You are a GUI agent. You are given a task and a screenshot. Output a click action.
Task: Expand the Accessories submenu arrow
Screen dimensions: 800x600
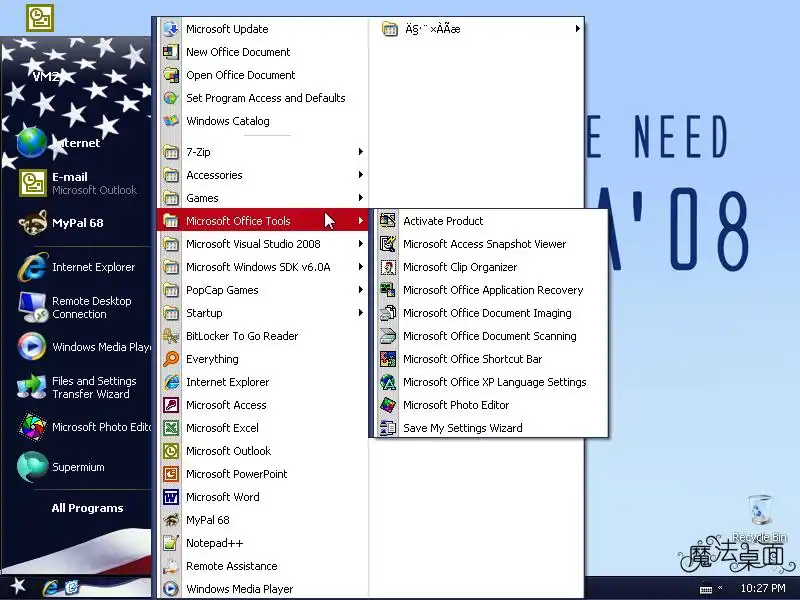pyautogui.click(x=361, y=174)
